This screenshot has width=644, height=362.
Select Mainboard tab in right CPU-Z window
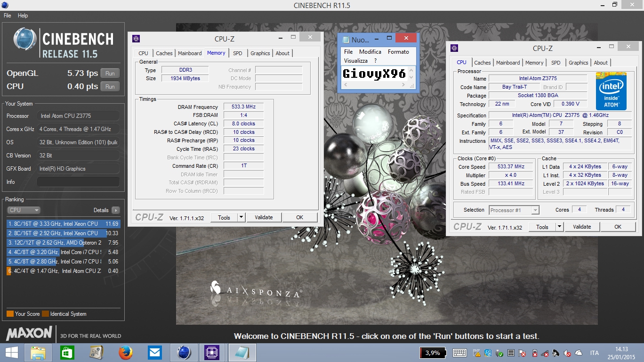tap(508, 63)
